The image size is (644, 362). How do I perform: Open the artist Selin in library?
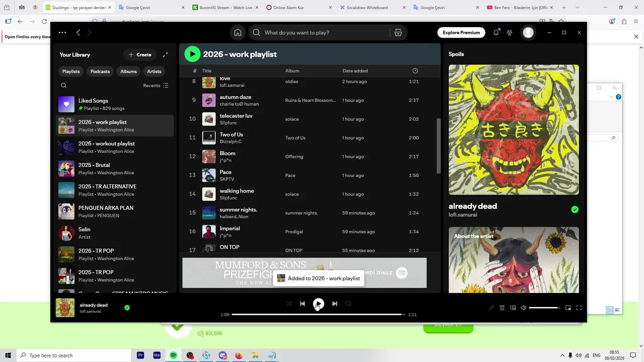[114, 233]
